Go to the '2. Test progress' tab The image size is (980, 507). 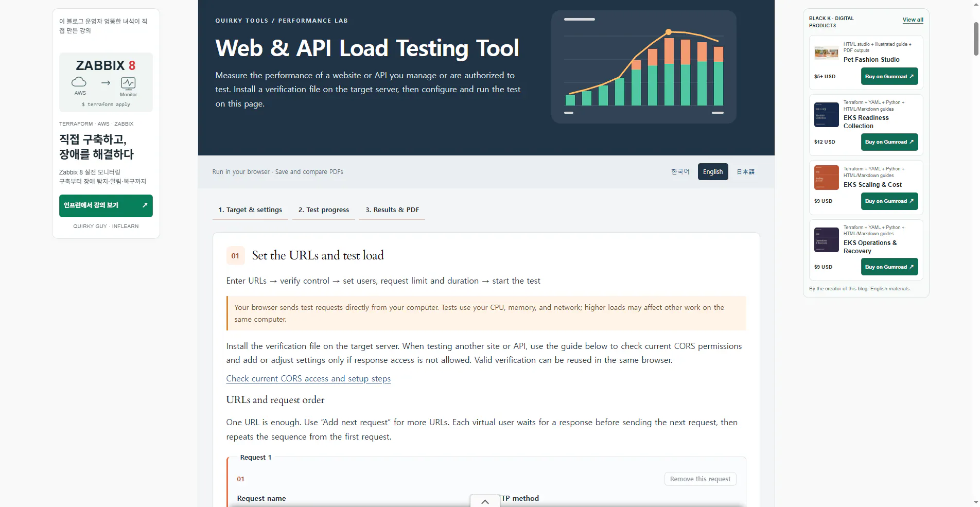click(324, 210)
